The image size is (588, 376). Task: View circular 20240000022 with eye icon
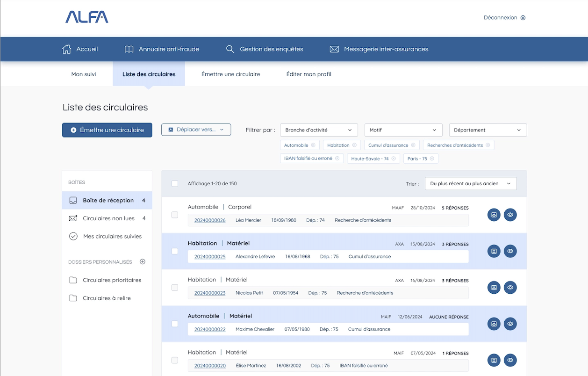510,324
